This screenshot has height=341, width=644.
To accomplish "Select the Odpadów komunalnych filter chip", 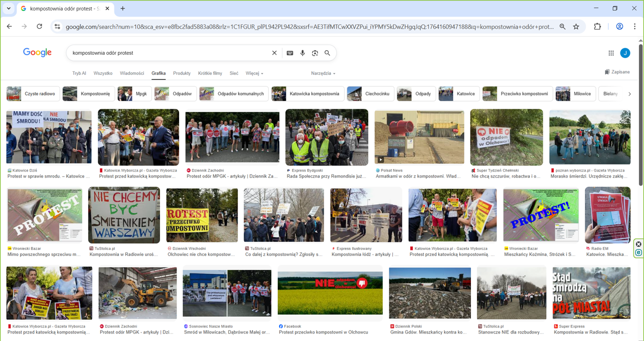I will [233, 94].
